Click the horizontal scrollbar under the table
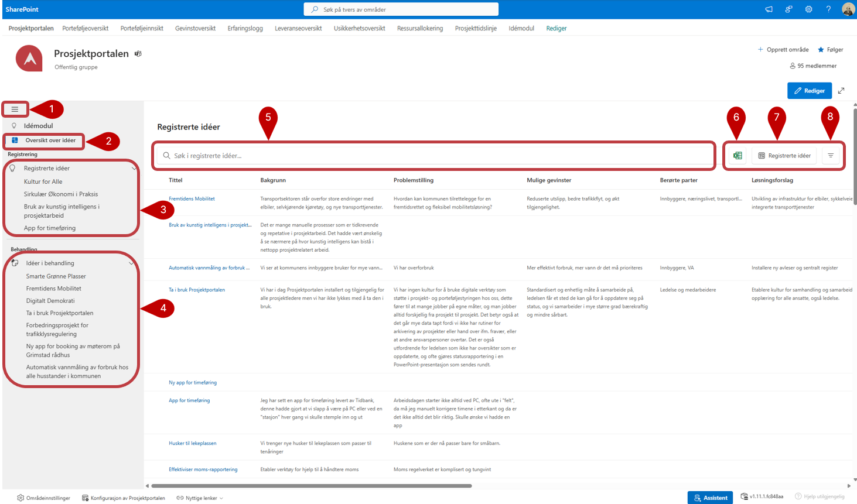Viewport: 857px width, 504px height. pyautogui.click(x=311, y=486)
